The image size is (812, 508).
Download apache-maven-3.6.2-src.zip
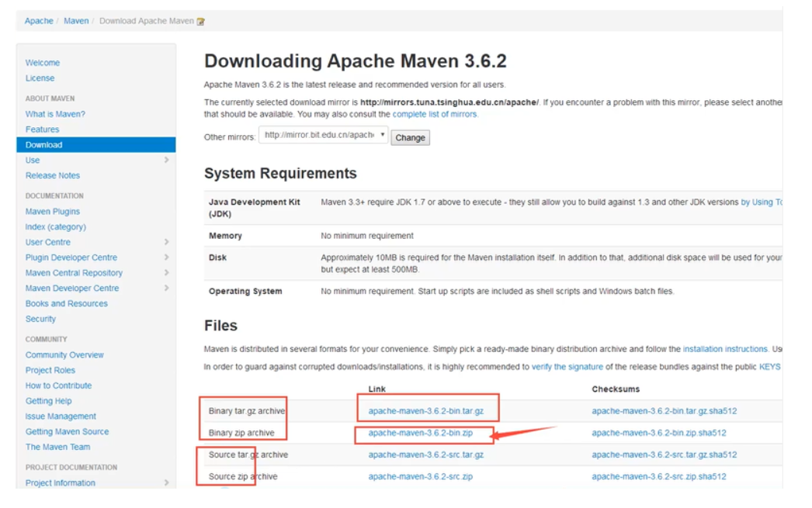[420, 476]
